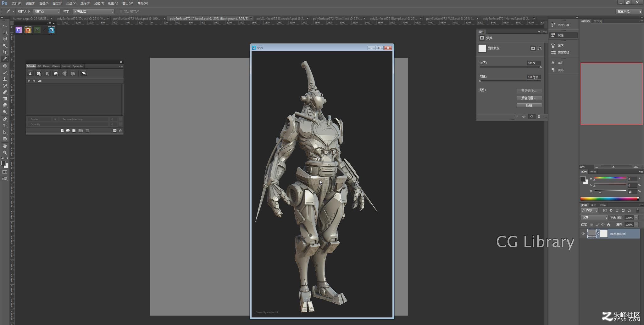Select the Brush tool
This screenshot has height=325, width=644.
click(5, 72)
